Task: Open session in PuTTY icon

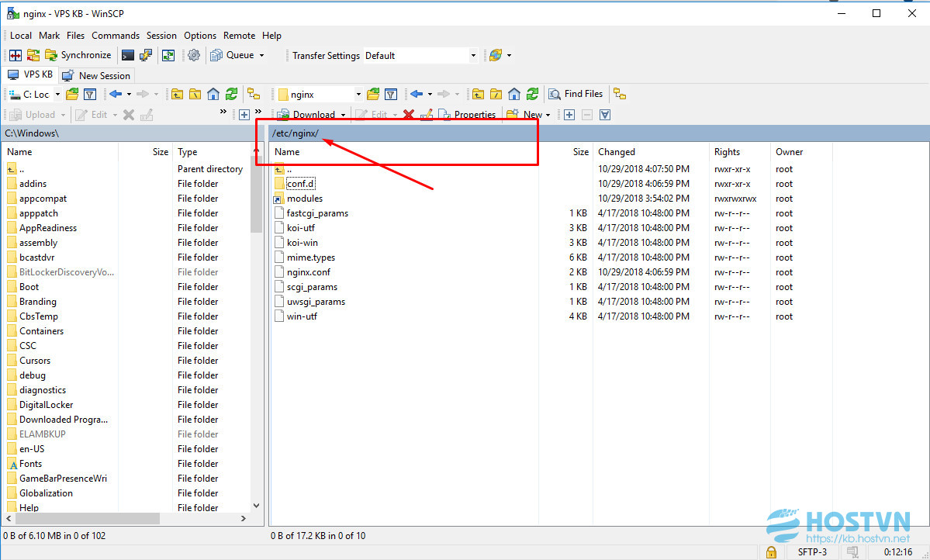Action: click(x=145, y=55)
